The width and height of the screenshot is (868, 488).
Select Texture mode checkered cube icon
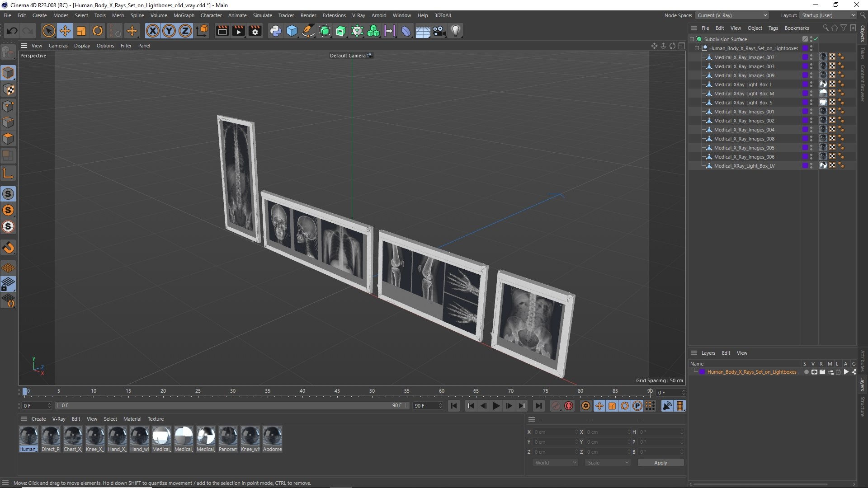(x=8, y=89)
